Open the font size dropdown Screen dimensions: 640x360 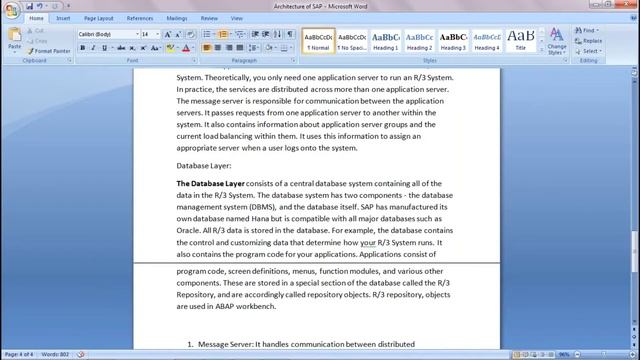[x=158, y=34]
